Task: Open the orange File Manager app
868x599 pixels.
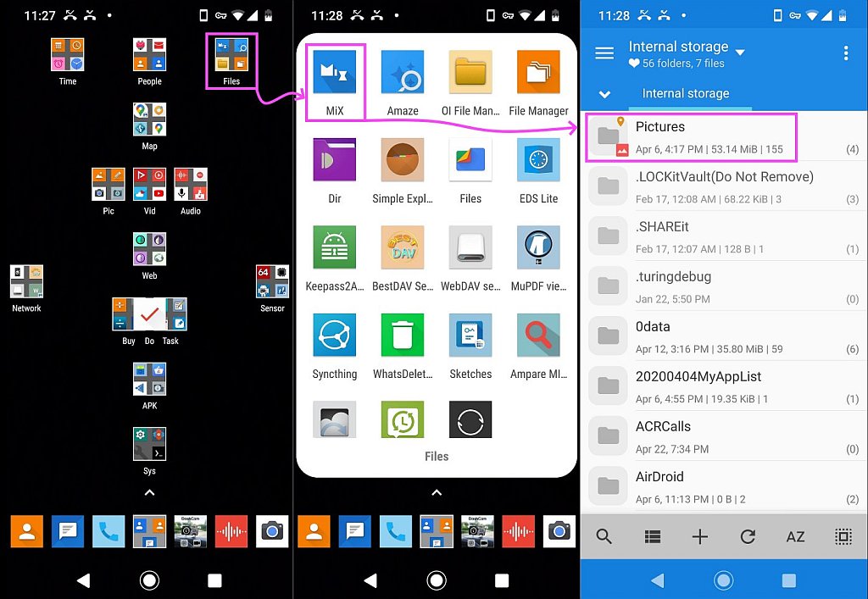Action: 538,73
